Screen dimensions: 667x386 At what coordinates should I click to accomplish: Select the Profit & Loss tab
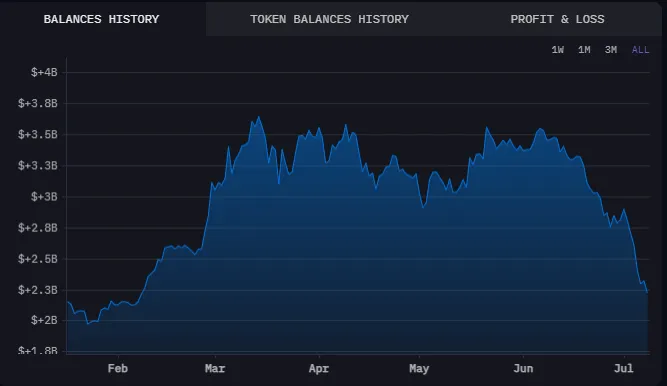click(557, 19)
